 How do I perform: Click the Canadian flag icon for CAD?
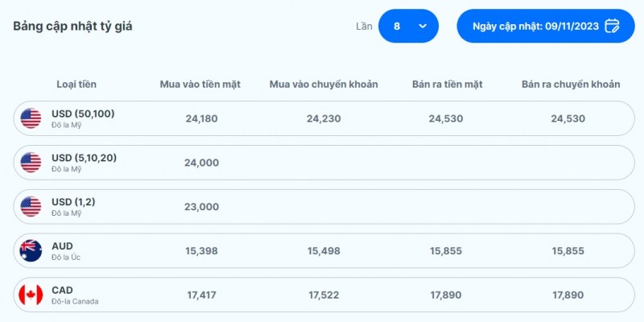(x=31, y=295)
